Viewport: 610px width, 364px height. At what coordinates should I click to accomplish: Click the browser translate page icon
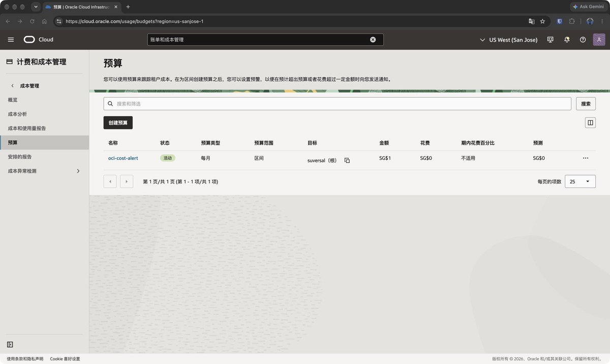point(532,21)
